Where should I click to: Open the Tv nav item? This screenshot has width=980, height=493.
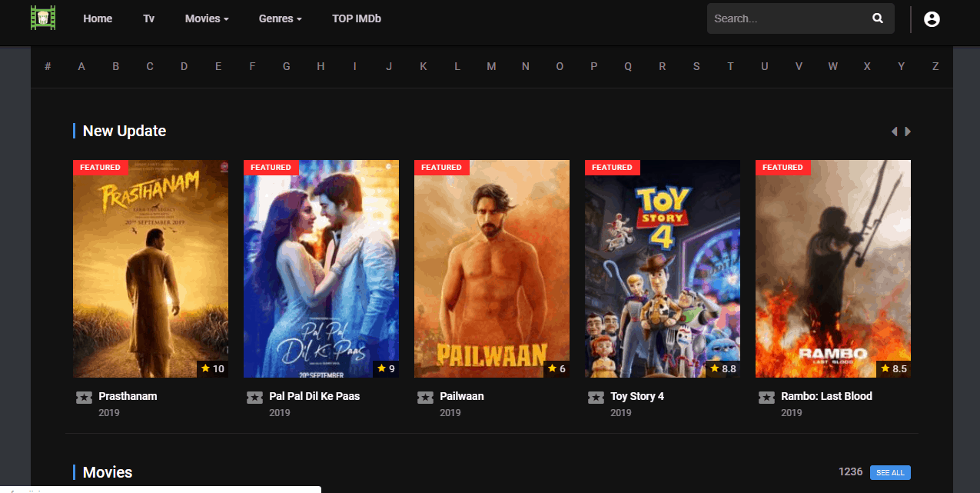(x=149, y=18)
